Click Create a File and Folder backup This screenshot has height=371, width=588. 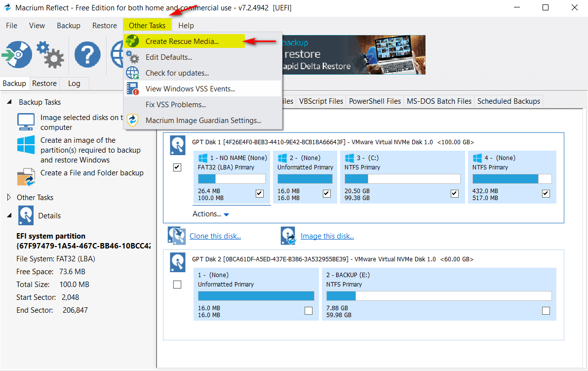pyautogui.click(x=92, y=173)
